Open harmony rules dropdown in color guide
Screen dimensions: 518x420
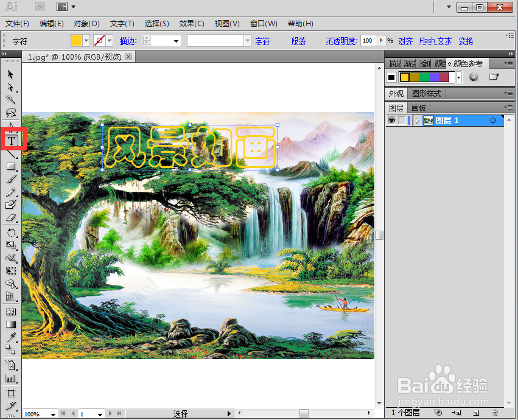point(458,78)
